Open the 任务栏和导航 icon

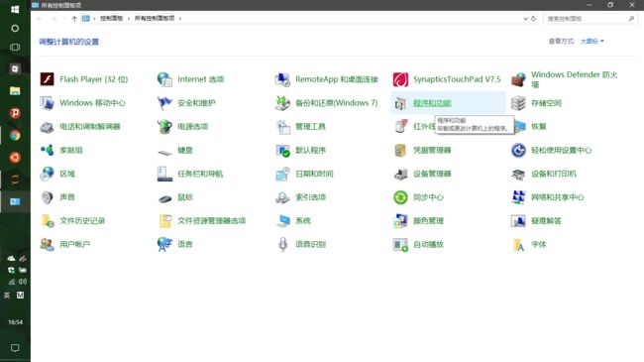point(164,174)
